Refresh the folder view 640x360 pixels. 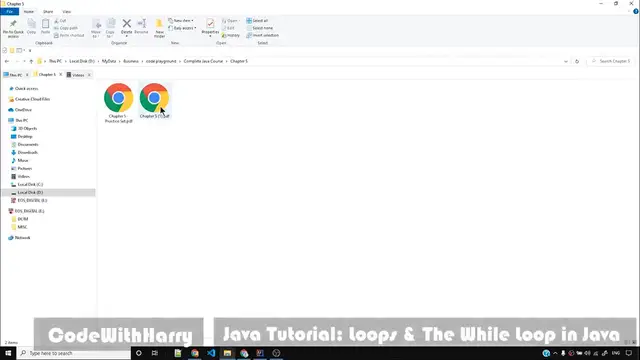pyautogui.click(x=577, y=61)
